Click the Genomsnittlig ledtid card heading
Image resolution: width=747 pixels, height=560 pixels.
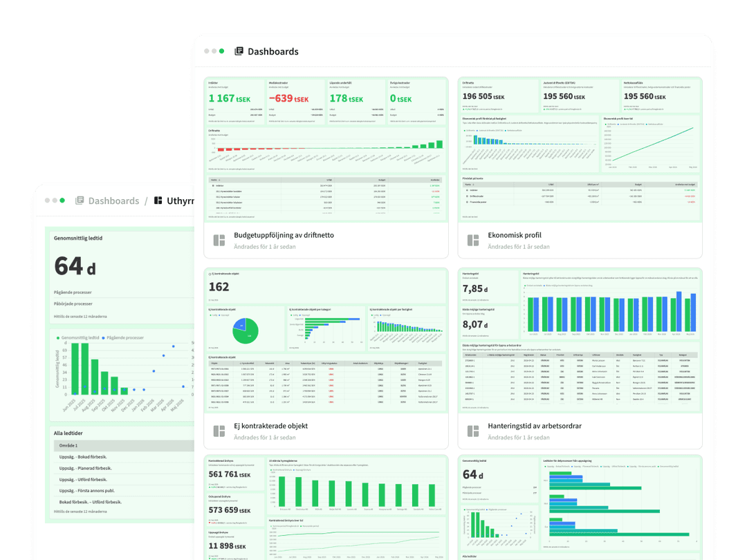click(x=78, y=238)
